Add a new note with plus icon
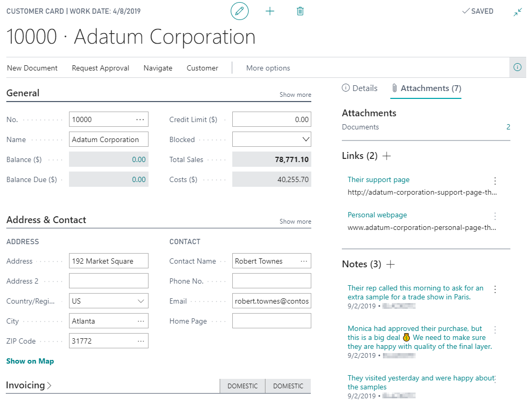This screenshot has height=412, width=532. pyautogui.click(x=390, y=264)
